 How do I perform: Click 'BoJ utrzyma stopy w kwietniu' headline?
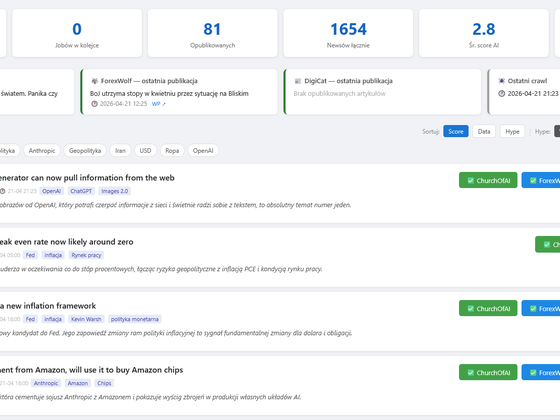click(169, 94)
